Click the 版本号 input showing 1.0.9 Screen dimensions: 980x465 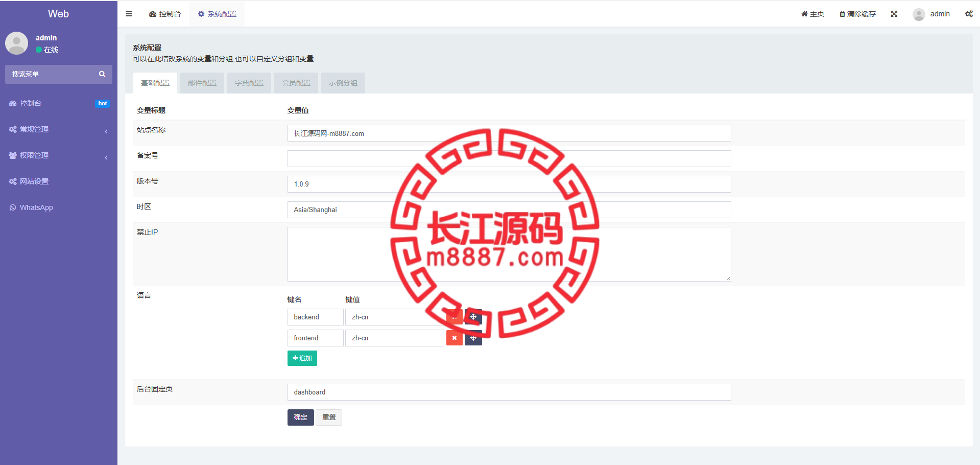point(509,184)
